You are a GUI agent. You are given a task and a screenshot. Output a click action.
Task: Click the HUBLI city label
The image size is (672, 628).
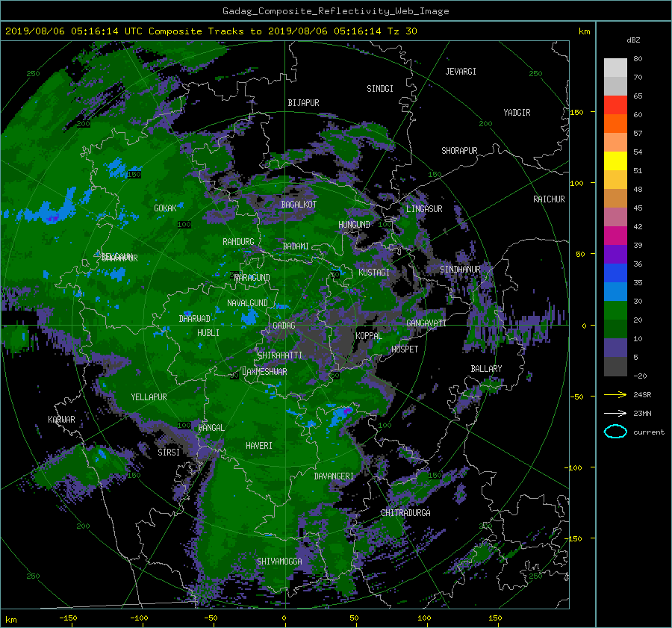[208, 332]
